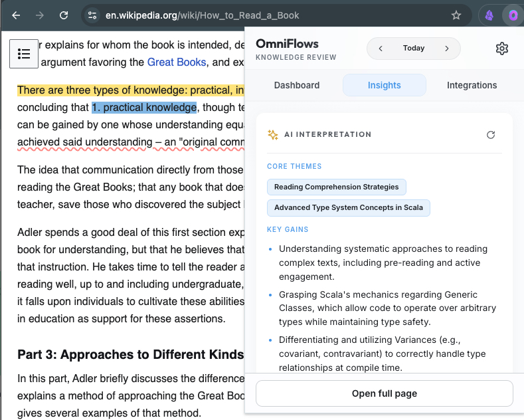The image size is (524, 420).
Task: Click the AI INTERPRETATION header text
Action: (x=327, y=134)
